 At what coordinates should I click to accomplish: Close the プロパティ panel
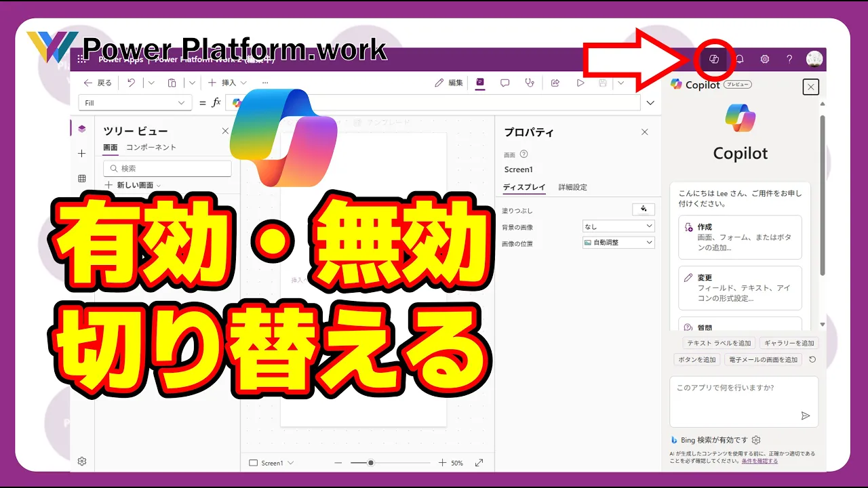645,132
